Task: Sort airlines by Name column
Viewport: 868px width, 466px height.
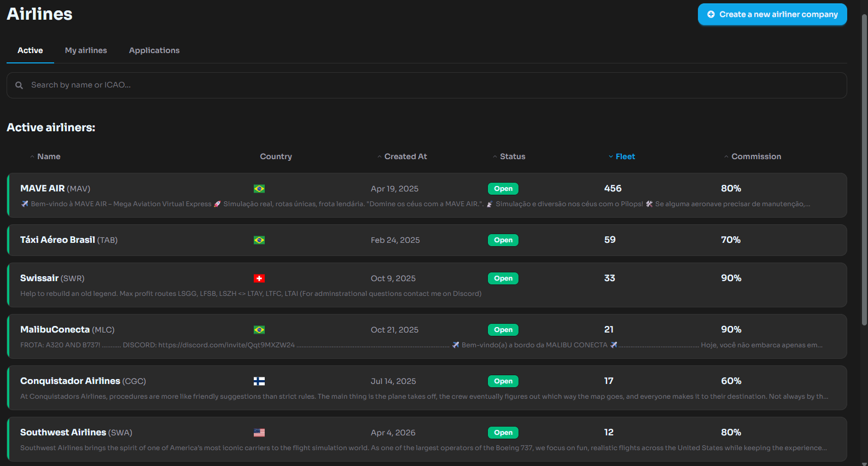Action: tap(45, 156)
